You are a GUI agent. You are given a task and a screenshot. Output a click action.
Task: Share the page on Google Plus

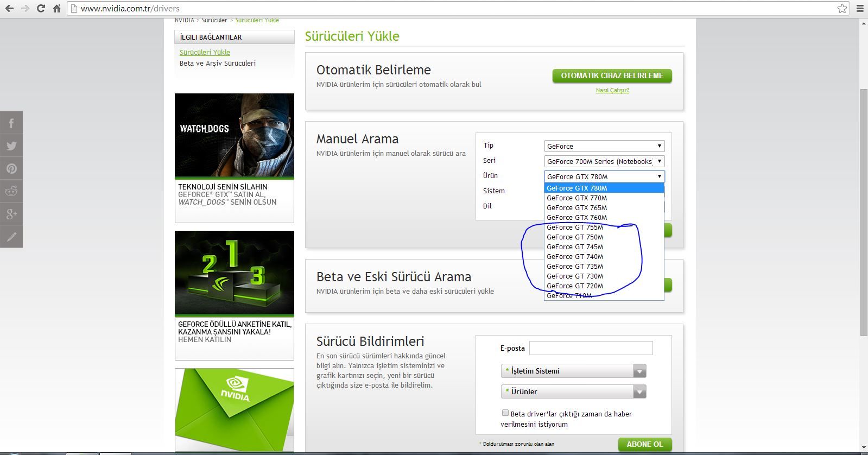click(x=11, y=214)
